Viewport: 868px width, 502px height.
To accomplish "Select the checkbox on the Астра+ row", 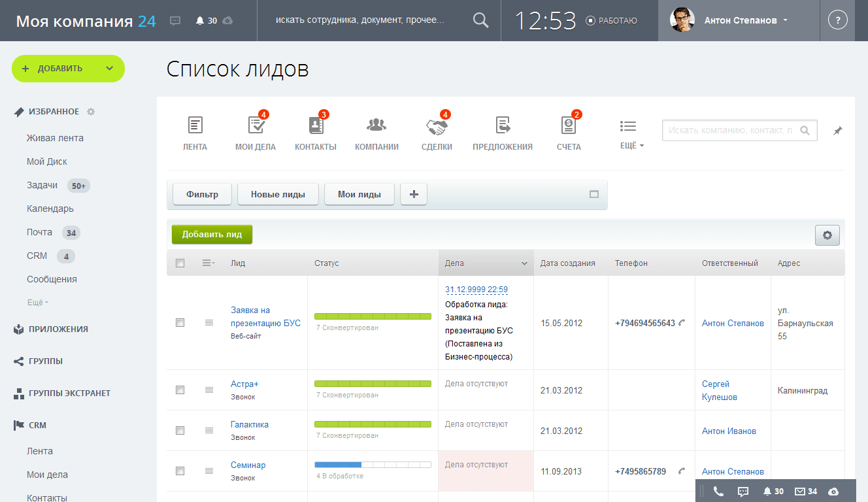I will coord(180,390).
